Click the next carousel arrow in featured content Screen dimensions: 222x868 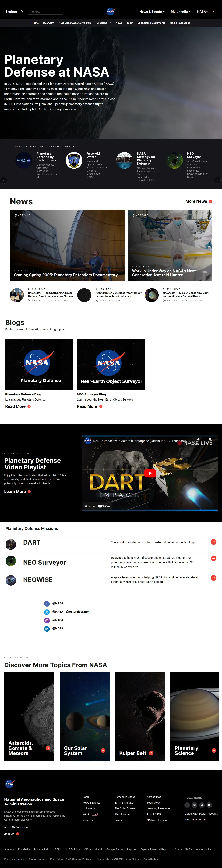pyautogui.click(x=217, y=180)
